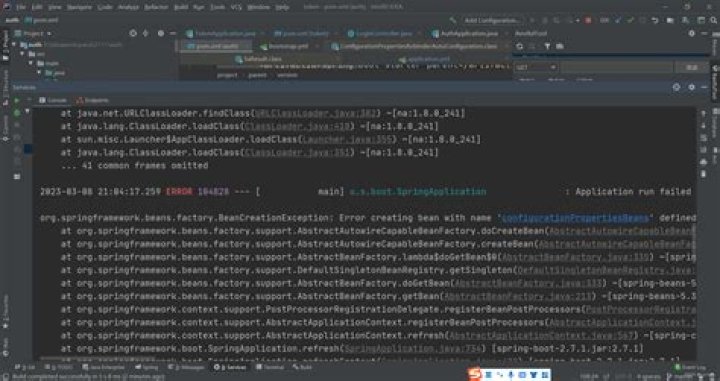
Task: Open the Window menu
Action: [259, 7]
